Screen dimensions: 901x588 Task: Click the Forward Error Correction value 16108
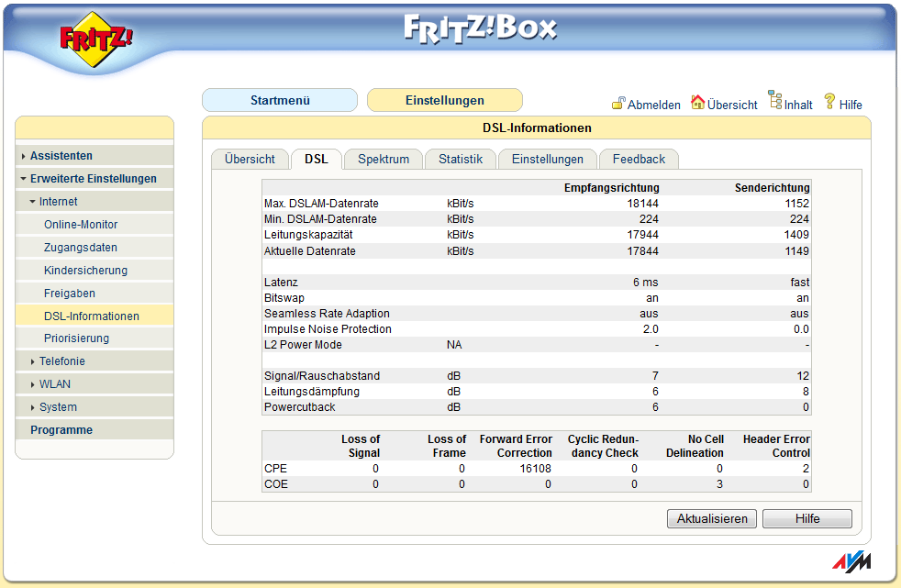[x=536, y=469]
